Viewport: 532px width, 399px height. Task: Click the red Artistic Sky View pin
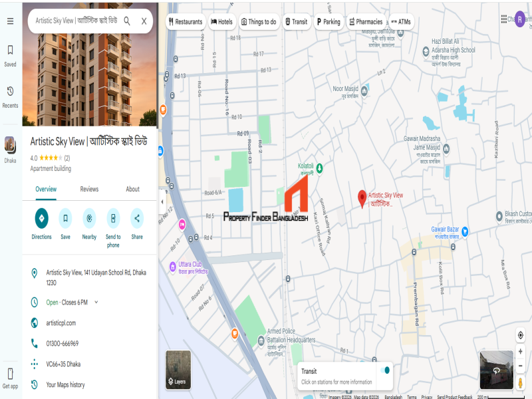click(x=362, y=198)
